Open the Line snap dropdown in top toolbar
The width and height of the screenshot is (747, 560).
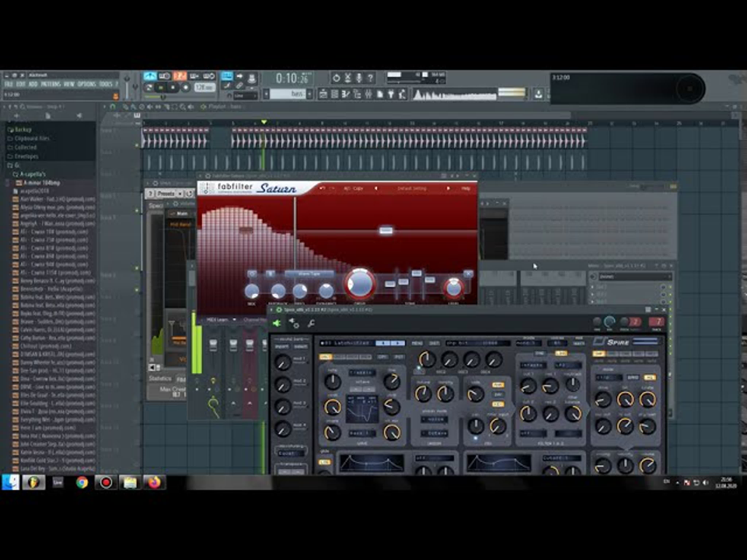[245, 96]
